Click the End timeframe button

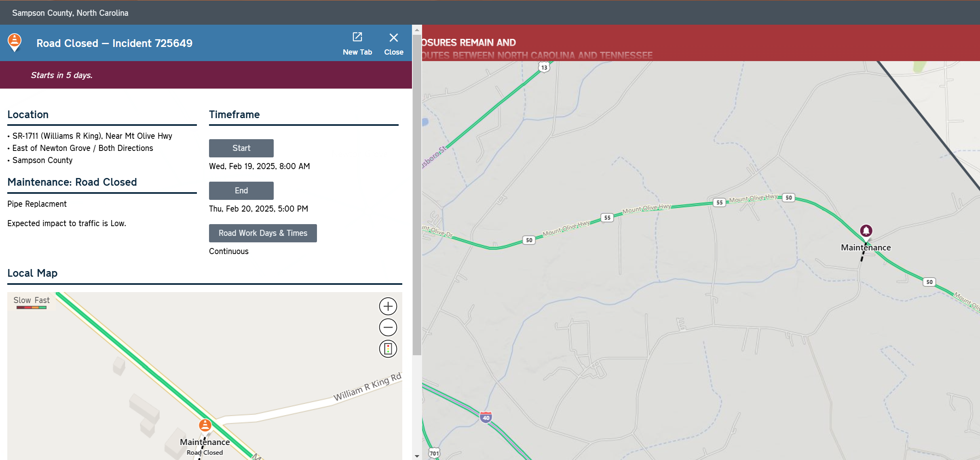point(241,191)
